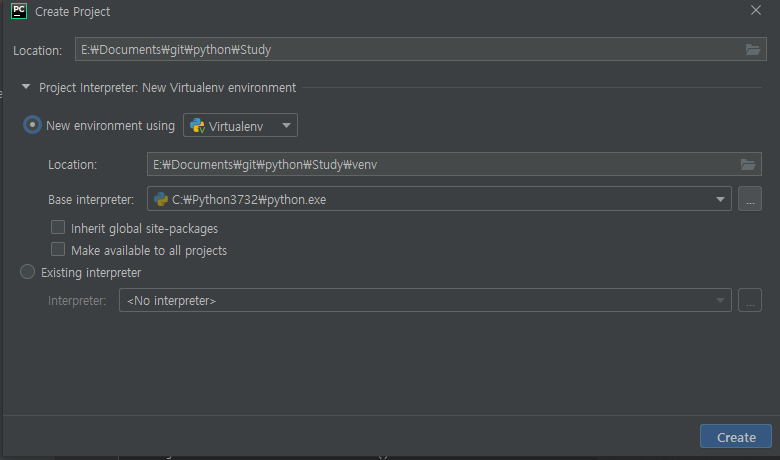The width and height of the screenshot is (780, 460).
Task: Click the Base interpreter: label
Action: click(x=91, y=199)
